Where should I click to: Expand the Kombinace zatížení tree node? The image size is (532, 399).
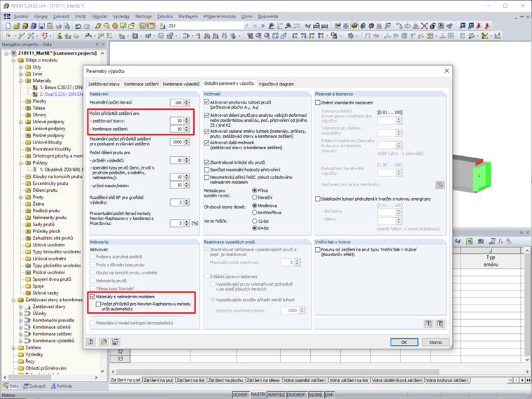pos(21,334)
